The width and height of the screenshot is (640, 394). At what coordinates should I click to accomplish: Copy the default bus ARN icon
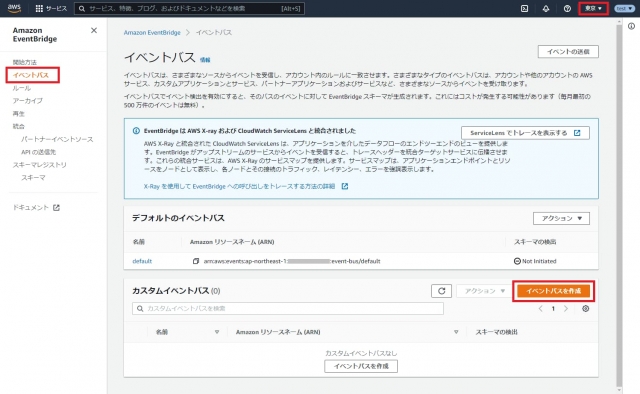196,261
